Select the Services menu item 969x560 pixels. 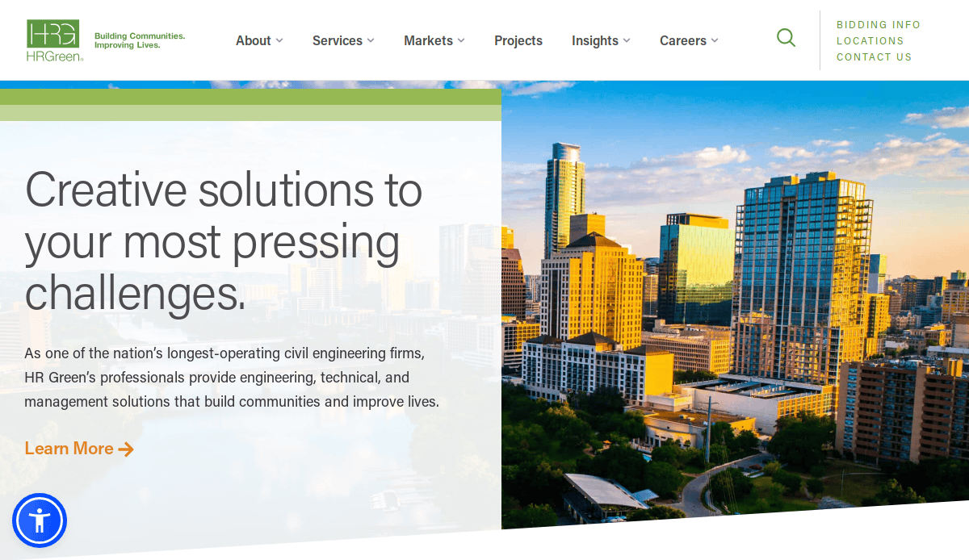pyautogui.click(x=337, y=40)
